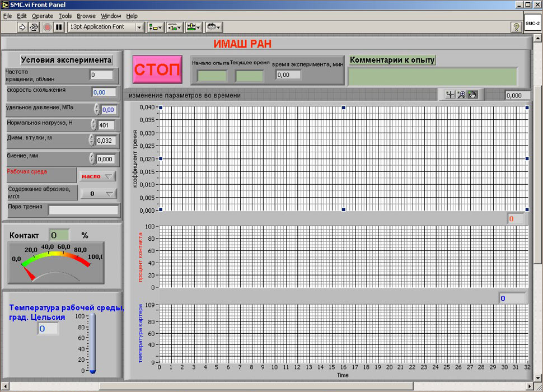Click the temperature thermometer indicator
This screenshot has width=543, height=392.
click(x=92, y=343)
